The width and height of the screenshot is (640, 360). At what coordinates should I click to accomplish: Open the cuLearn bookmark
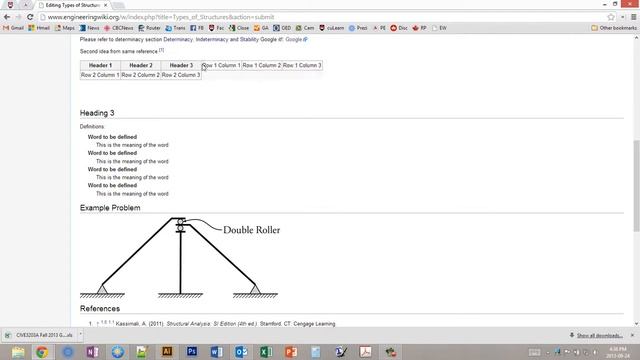pos(332,28)
